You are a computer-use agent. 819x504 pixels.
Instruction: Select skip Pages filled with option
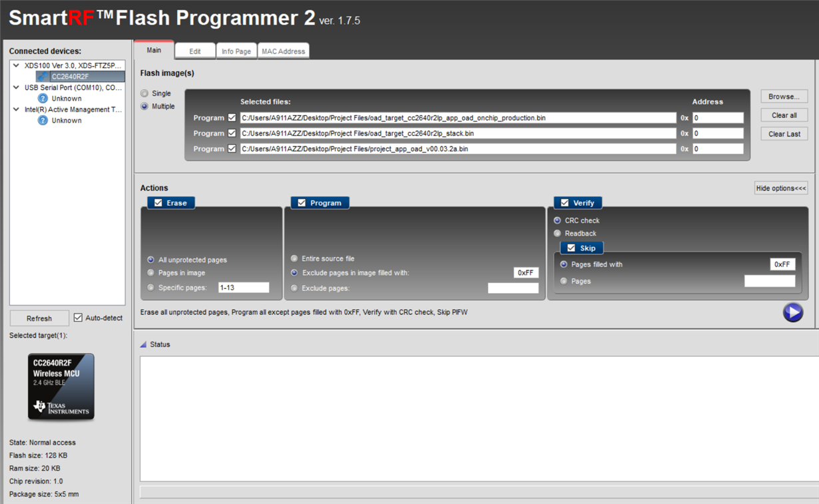point(564,264)
